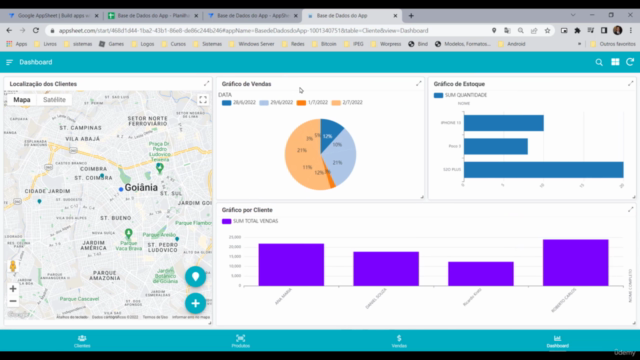Click Termos de Uso on the map
640x360 pixels.
(155, 317)
